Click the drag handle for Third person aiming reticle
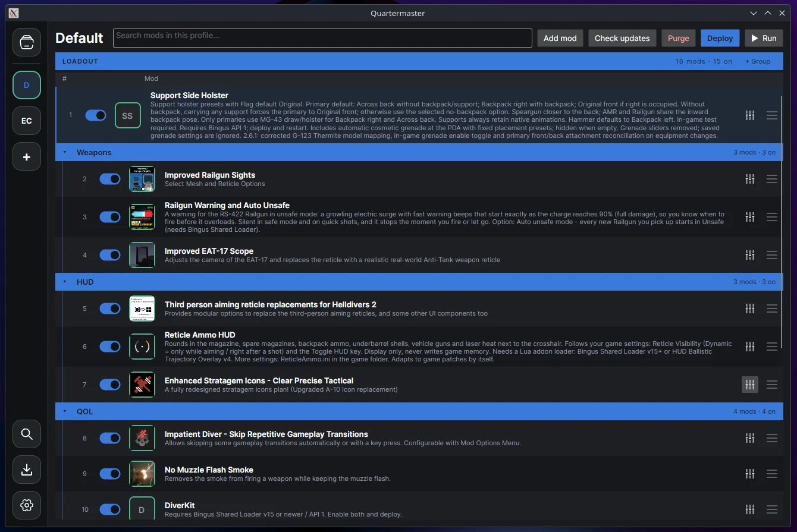The height and width of the screenshot is (532, 797). [x=772, y=309]
